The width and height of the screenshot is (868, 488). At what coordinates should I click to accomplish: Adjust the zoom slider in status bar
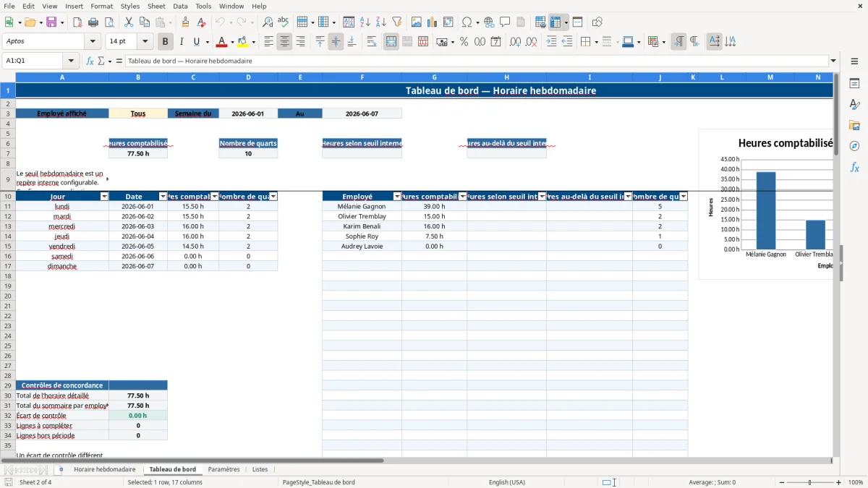pos(809,482)
